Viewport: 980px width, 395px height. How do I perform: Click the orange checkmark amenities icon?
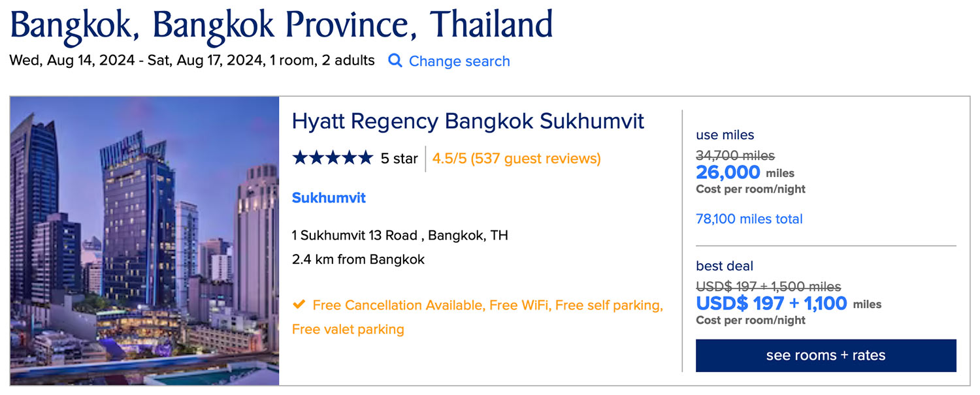[x=299, y=304]
